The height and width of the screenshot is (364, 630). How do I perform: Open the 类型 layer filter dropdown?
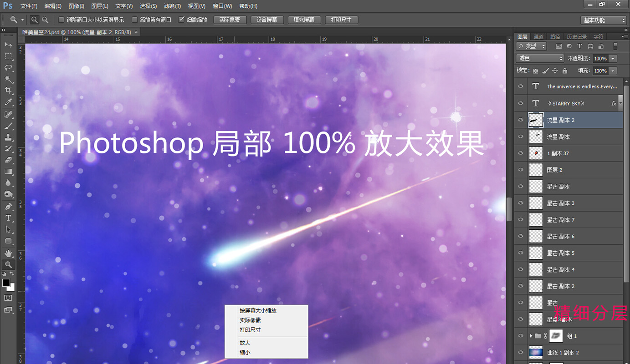tap(531, 46)
